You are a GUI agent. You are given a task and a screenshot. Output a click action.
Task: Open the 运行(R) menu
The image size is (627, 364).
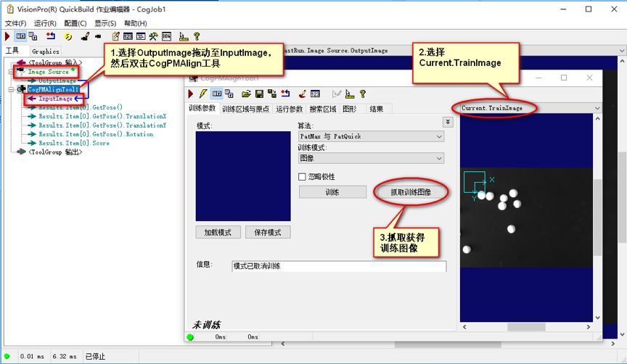tap(45, 23)
